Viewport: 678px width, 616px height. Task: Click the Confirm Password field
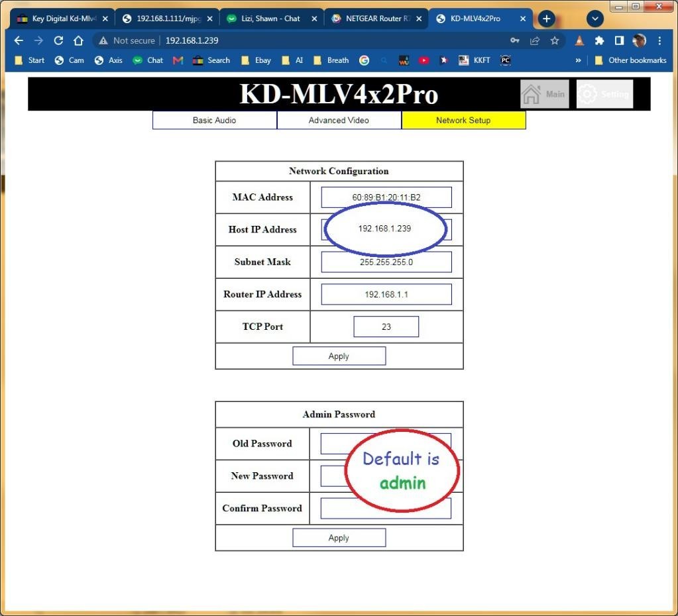tap(386, 508)
